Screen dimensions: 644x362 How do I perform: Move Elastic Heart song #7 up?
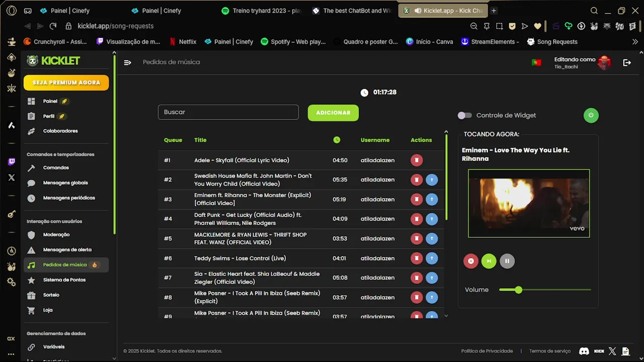point(432,278)
